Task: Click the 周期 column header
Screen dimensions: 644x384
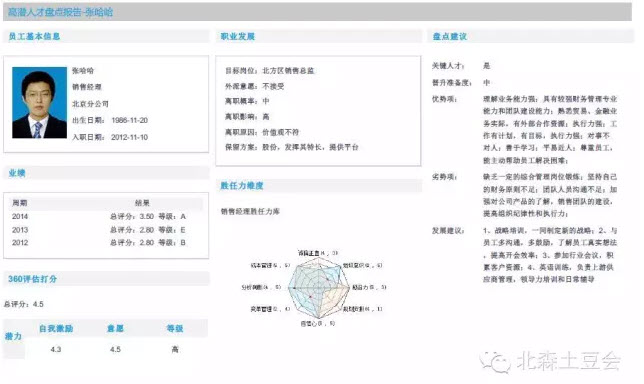Action: point(20,203)
